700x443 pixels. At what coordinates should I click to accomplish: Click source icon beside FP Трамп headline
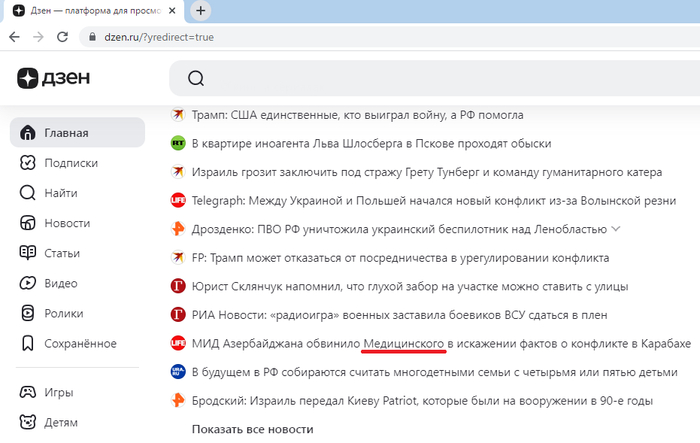coord(178,258)
